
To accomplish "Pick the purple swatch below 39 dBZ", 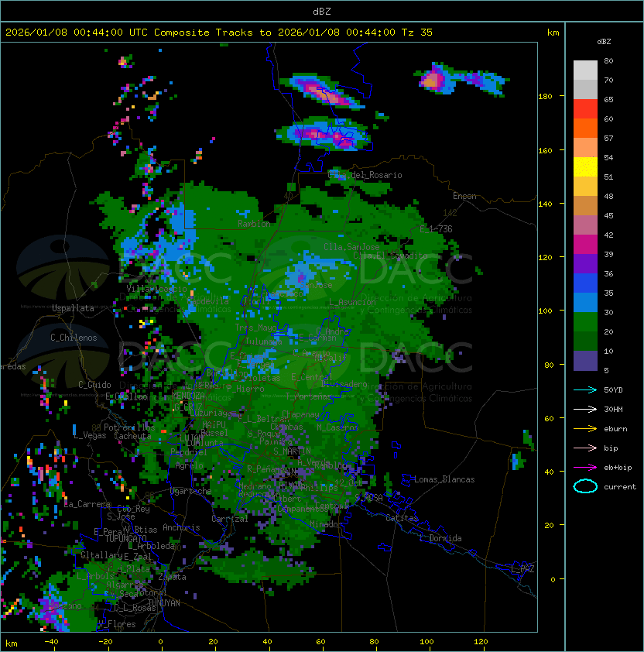I will click(585, 263).
